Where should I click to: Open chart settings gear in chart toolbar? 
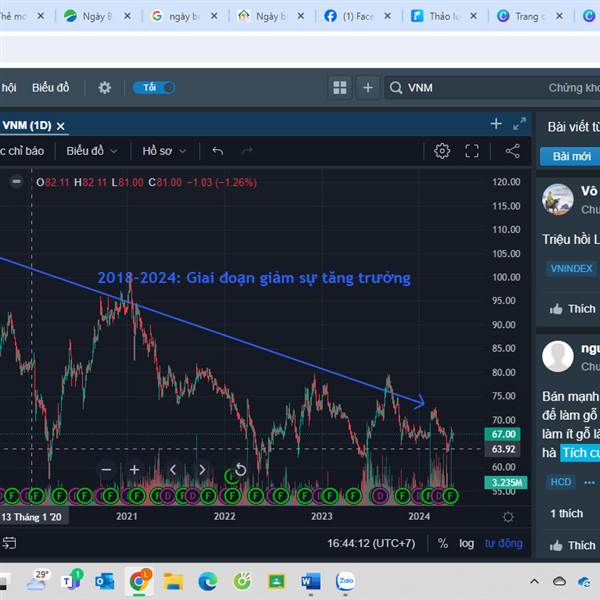[x=442, y=151]
